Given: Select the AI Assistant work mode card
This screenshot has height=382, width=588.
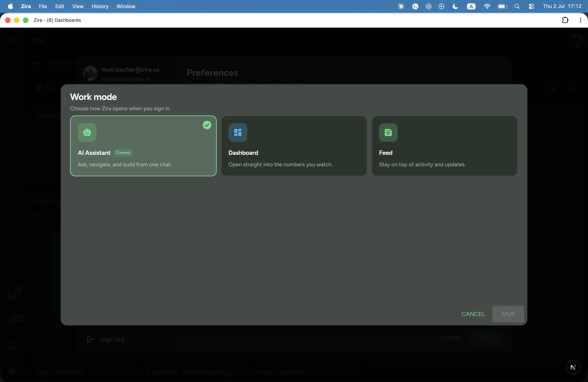Looking at the screenshot, I should [x=143, y=146].
